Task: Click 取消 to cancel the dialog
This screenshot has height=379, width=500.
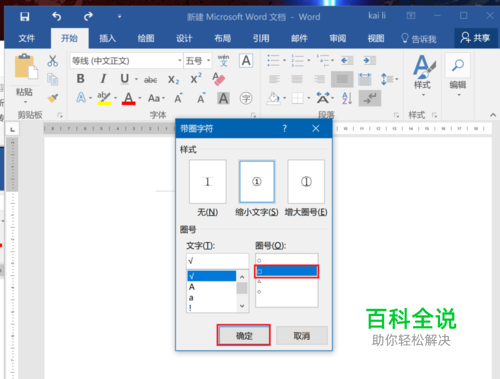Action: click(302, 335)
